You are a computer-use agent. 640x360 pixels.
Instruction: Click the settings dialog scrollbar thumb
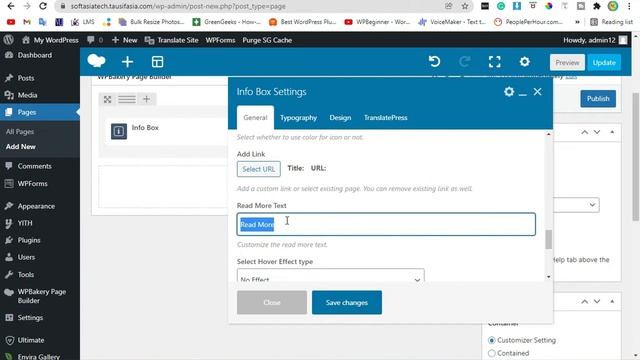549,239
